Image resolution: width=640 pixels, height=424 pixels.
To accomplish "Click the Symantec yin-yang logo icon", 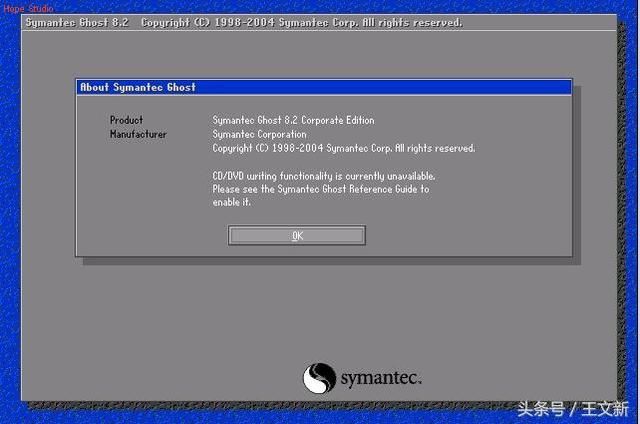I will coord(319,378).
